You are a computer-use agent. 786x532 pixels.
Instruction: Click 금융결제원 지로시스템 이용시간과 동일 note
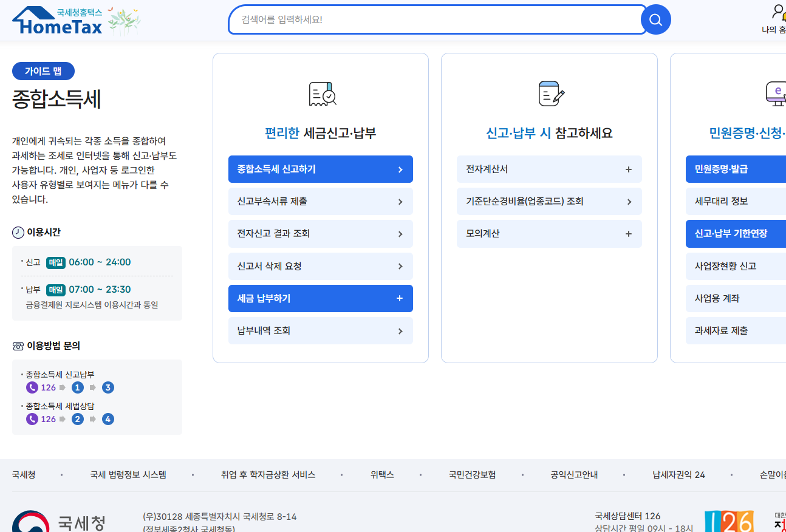click(92, 305)
